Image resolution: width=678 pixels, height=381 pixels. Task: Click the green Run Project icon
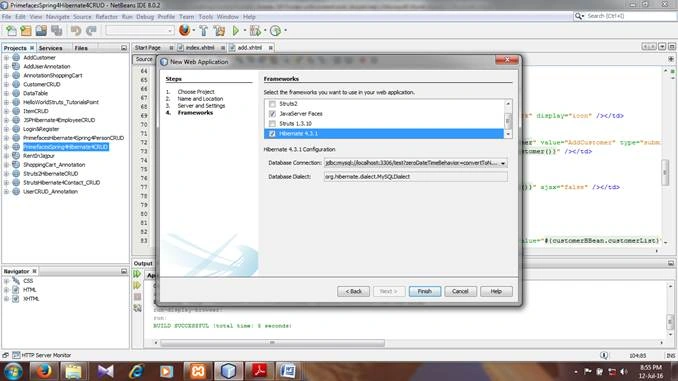point(236,31)
